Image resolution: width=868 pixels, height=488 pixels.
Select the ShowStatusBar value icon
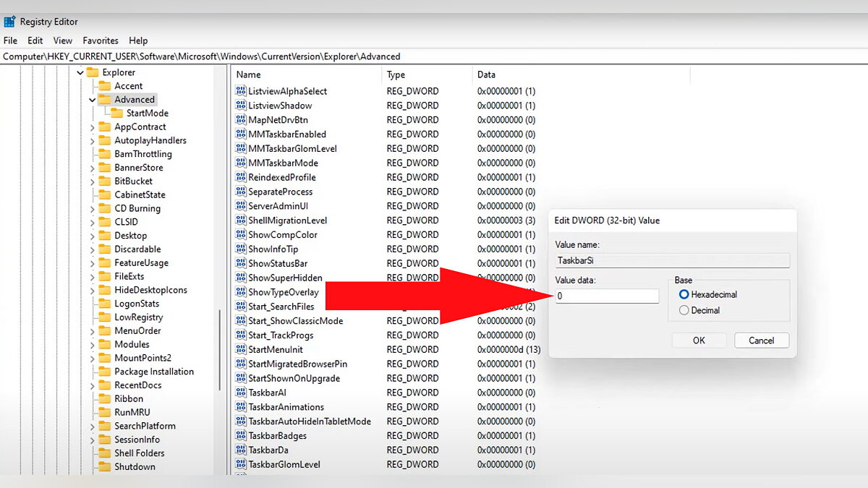242,263
